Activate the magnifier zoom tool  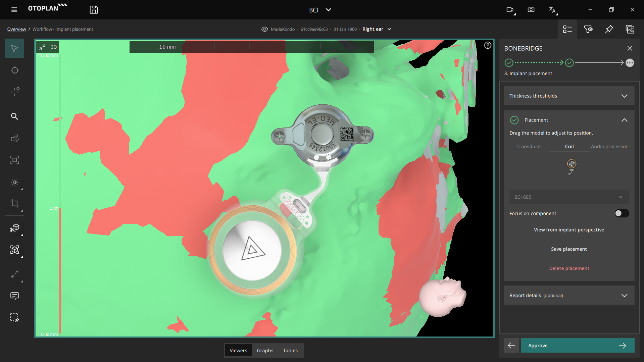14,116
